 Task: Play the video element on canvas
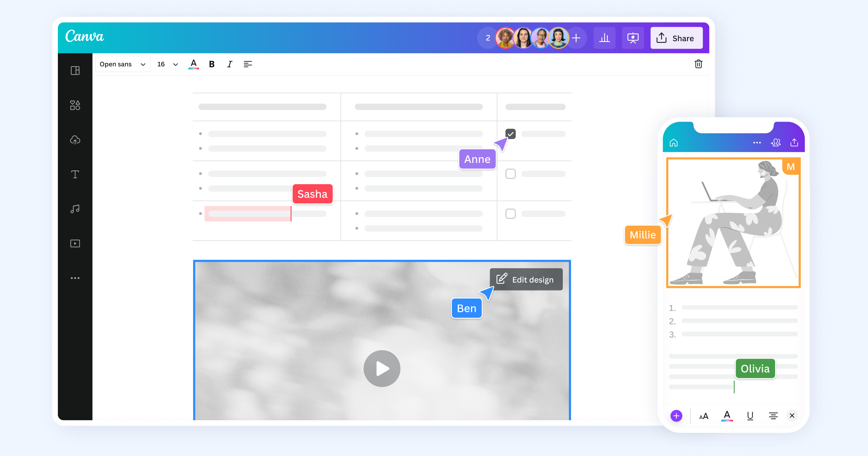pyautogui.click(x=382, y=368)
